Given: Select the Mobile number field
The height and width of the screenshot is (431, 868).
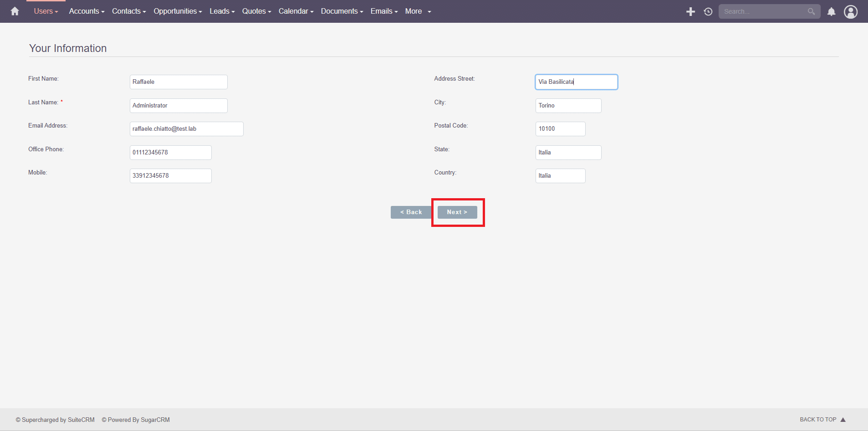Looking at the screenshot, I should [x=170, y=176].
